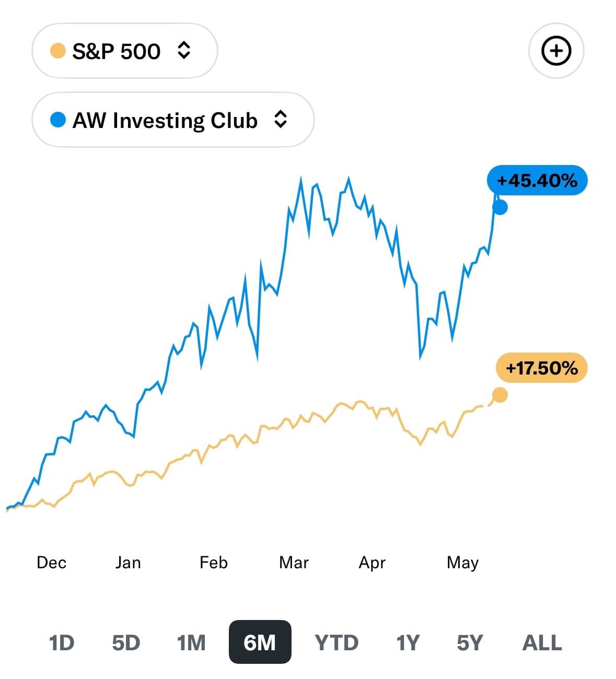Viewport: 616px width, 679px height.
Task: Click the orange S&P 500 color dot
Action: [57, 51]
